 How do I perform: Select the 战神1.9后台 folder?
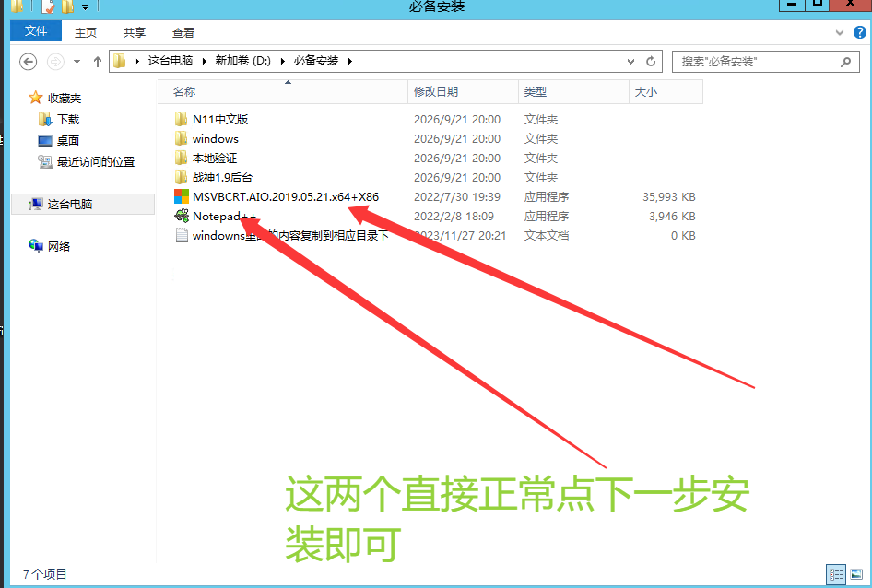222,178
